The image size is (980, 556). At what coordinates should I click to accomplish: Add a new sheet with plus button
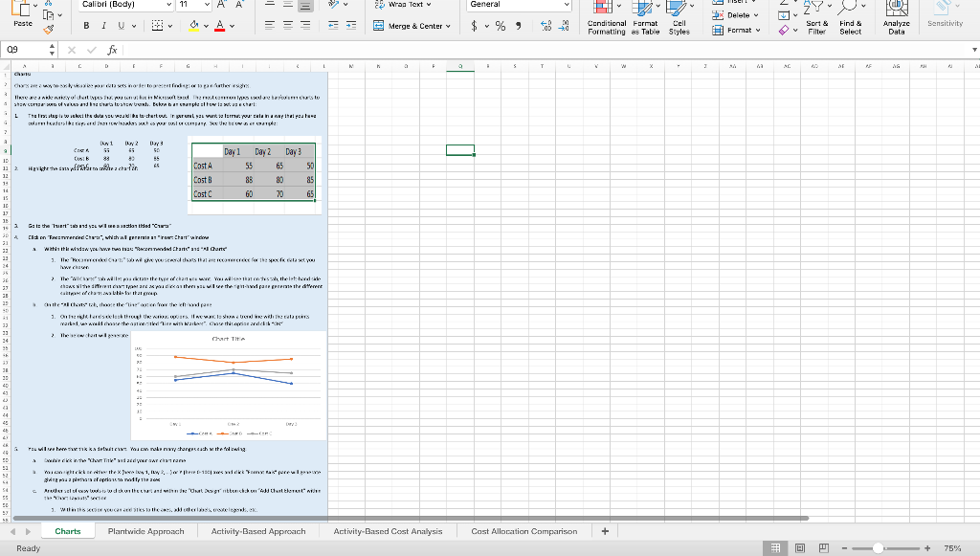point(605,532)
